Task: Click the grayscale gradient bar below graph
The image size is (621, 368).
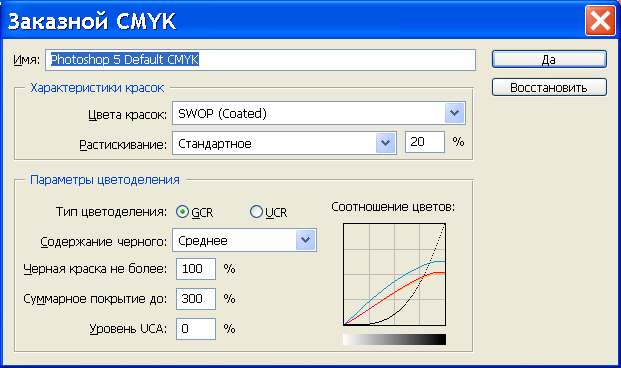Action: tap(394, 339)
